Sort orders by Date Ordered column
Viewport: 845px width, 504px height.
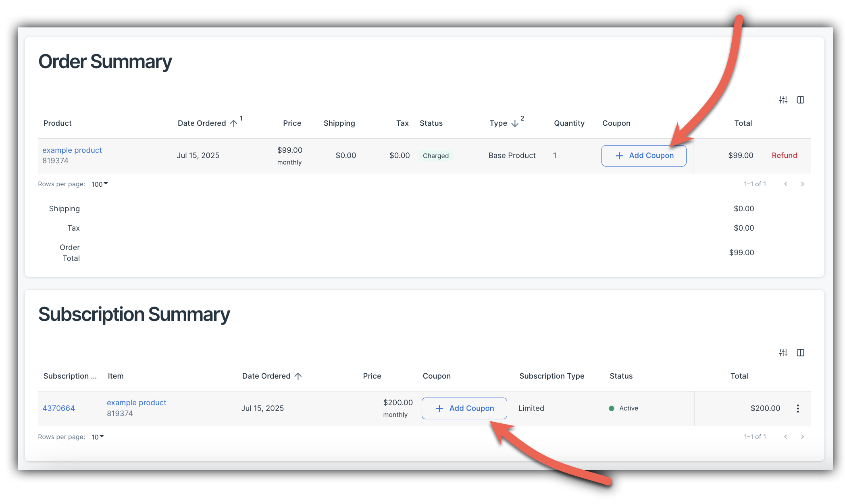(202, 123)
